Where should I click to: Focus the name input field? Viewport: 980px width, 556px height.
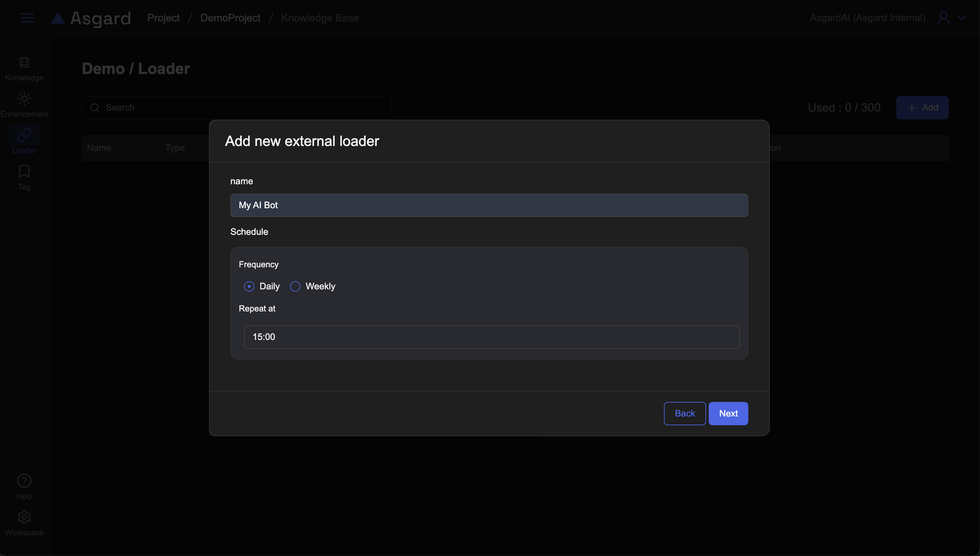coord(489,205)
